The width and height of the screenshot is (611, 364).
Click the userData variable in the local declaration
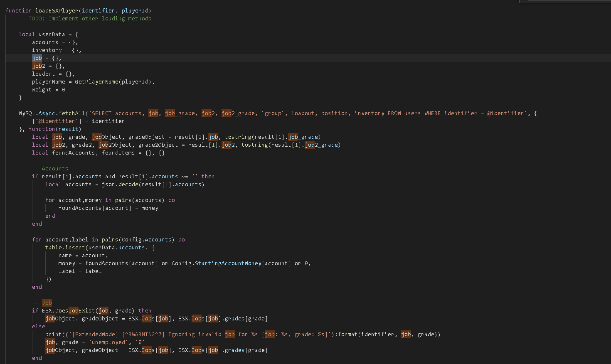click(x=52, y=34)
